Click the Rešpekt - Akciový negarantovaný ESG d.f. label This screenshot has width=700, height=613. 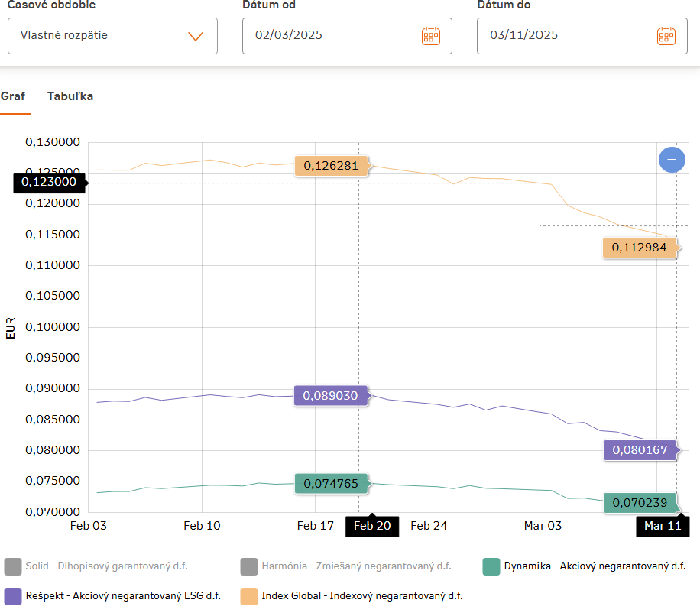123,596
